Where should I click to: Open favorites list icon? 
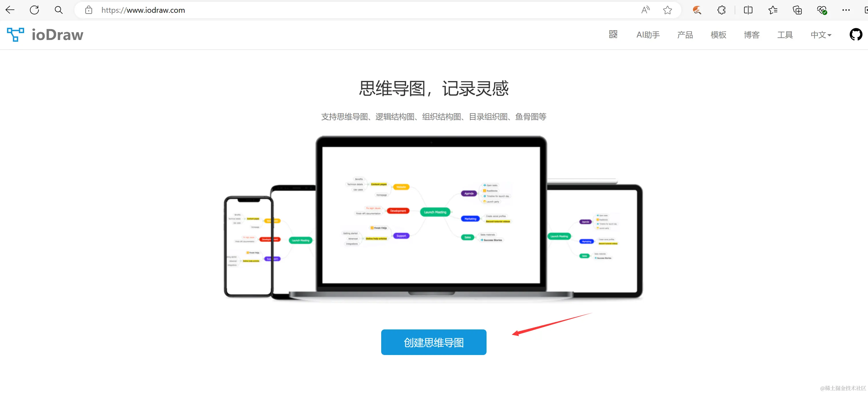(x=773, y=10)
